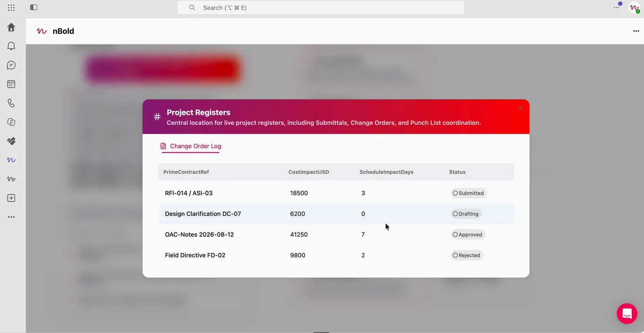
Task: Show more sidebar apps ellipsis
Action: 11,217
